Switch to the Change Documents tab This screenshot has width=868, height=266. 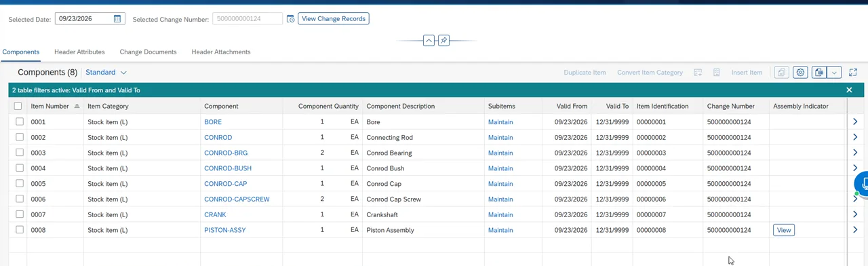148,52
